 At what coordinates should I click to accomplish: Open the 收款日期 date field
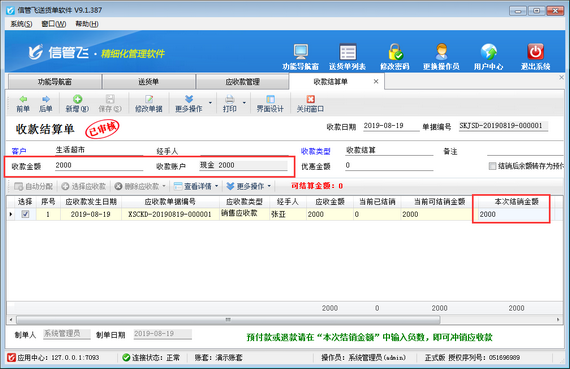pos(391,126)
